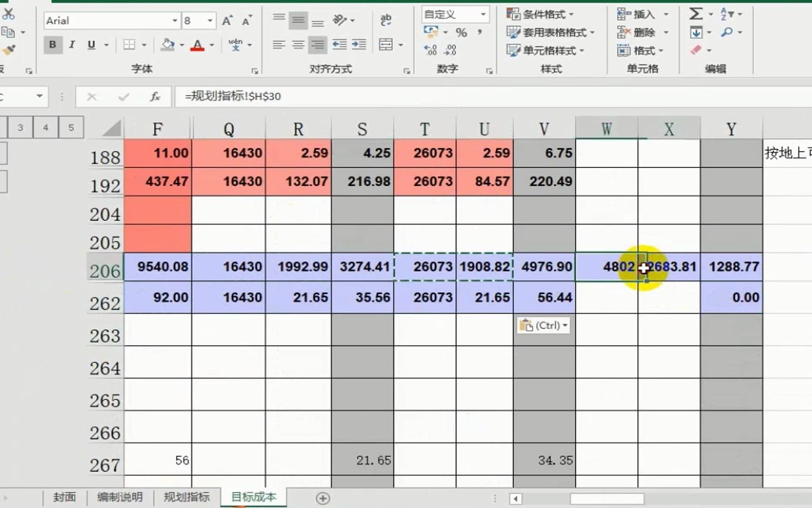Open the fill color dropdown arrow
Viewport: 812px width, 508px height.
pyautogui.click(x=182, y=45)
